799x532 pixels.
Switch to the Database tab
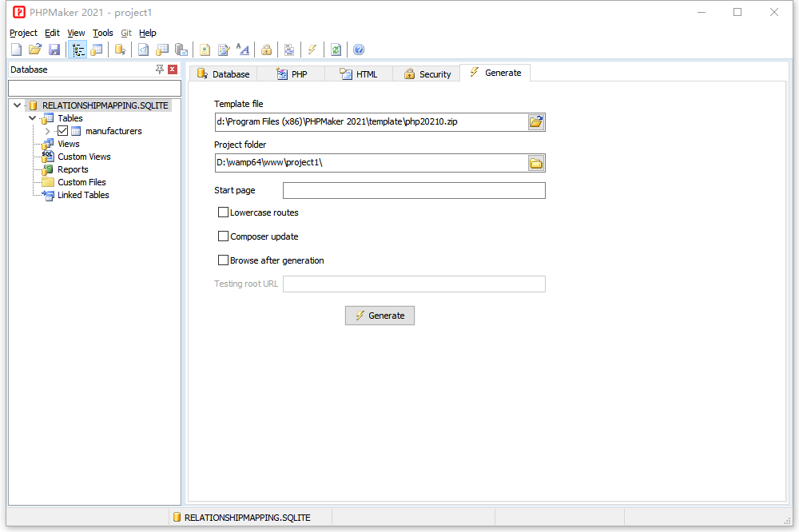tap(224, 73)
